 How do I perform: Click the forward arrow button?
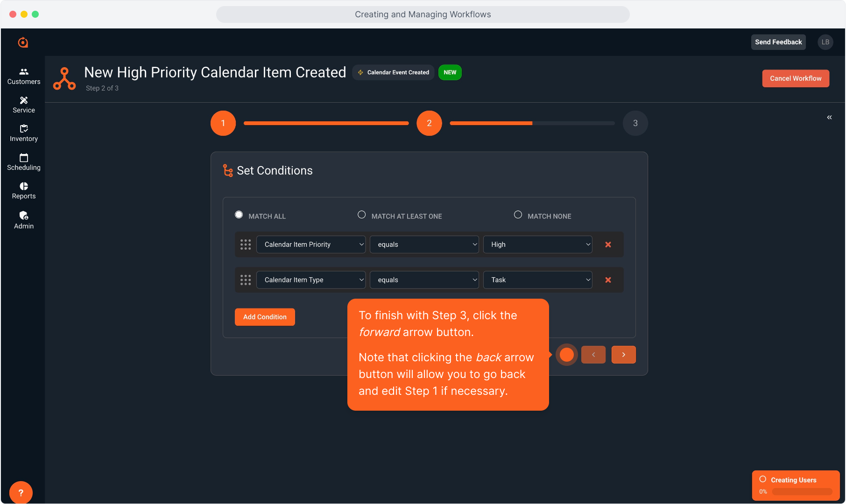pyautogui.click(x=623, y=355)
